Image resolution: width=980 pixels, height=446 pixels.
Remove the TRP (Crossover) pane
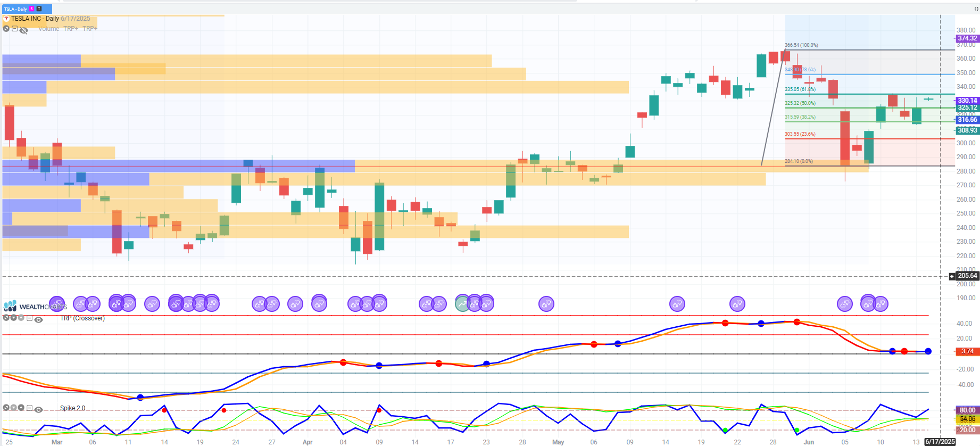pos(6,318)
